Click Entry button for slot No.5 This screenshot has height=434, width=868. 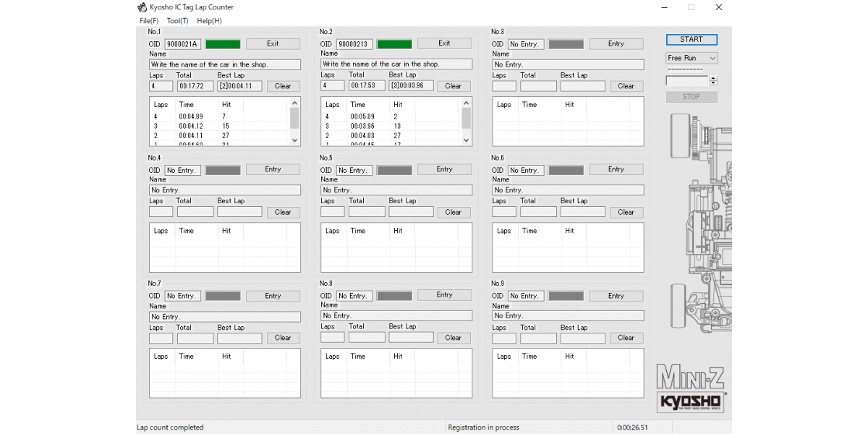[444, 169]
